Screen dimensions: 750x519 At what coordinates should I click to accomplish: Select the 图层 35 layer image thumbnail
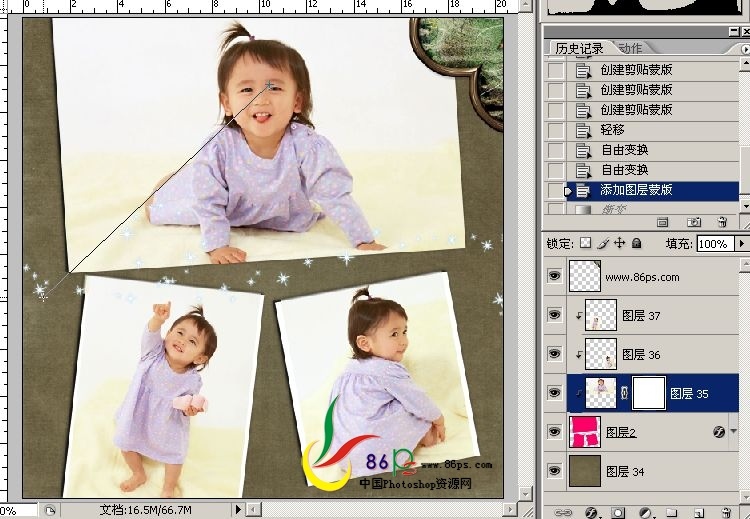[601, 393]
